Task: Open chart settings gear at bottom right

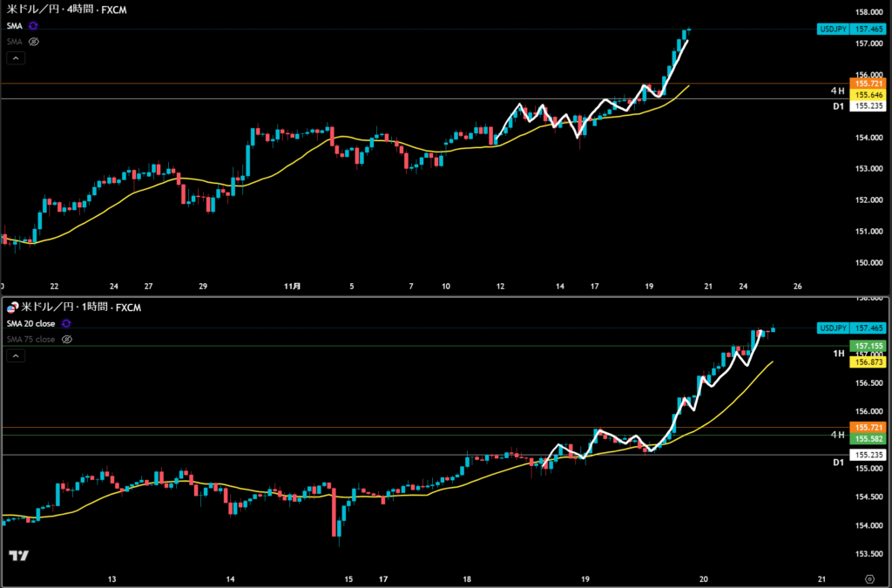Action: [x=870, y=578]
